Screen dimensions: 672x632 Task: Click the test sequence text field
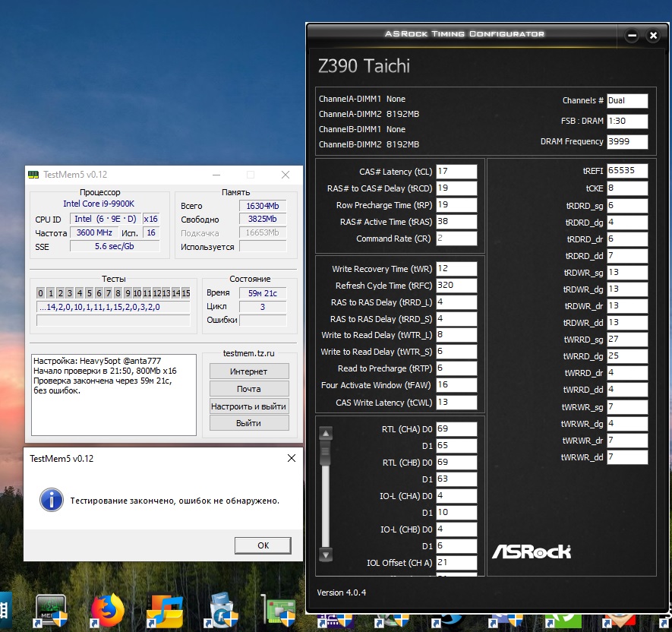coord(113,307)
